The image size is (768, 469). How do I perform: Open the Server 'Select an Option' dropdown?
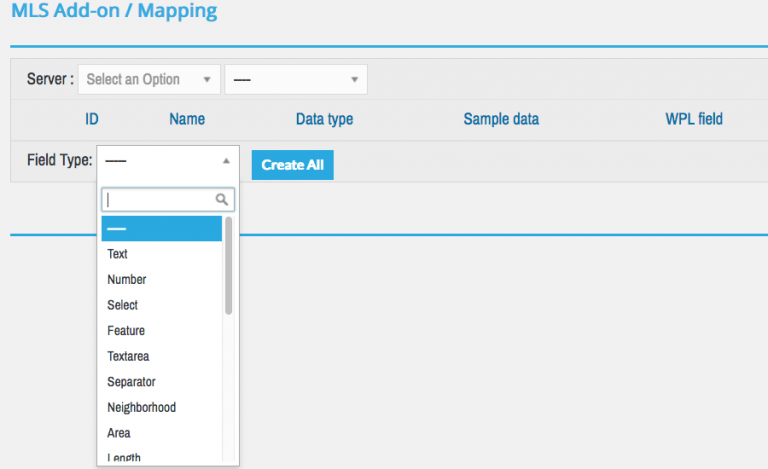tap(149, 79)
